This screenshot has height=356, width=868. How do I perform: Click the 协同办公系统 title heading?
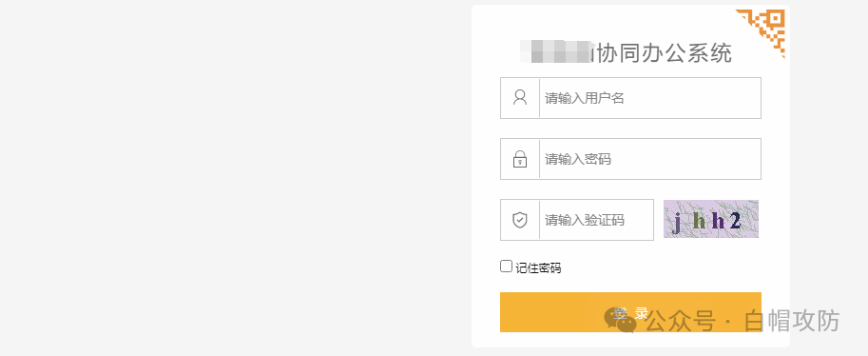(x=665, y=52)
